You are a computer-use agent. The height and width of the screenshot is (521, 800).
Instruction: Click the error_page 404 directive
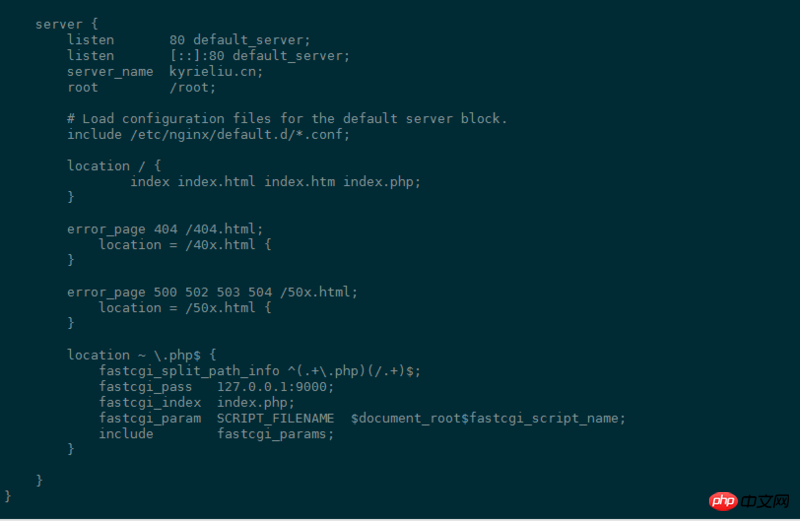165,229
